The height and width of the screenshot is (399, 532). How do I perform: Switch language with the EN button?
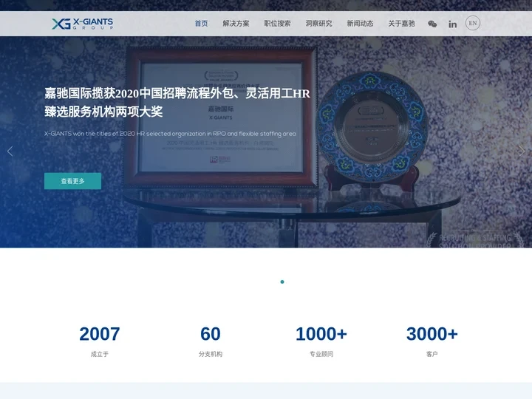coord(473,23)
